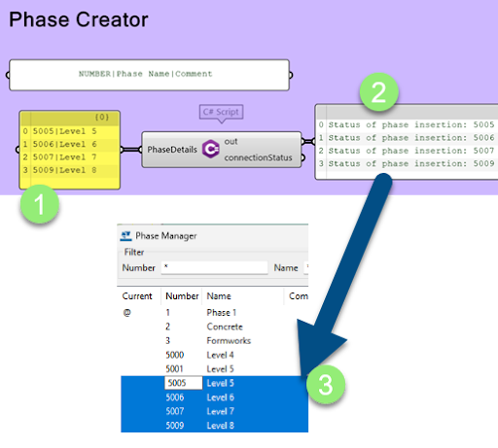Click the Phase Manager window icon
Image resolution: width=498 pixels, height=448 pixels.
tap(125, 236)
